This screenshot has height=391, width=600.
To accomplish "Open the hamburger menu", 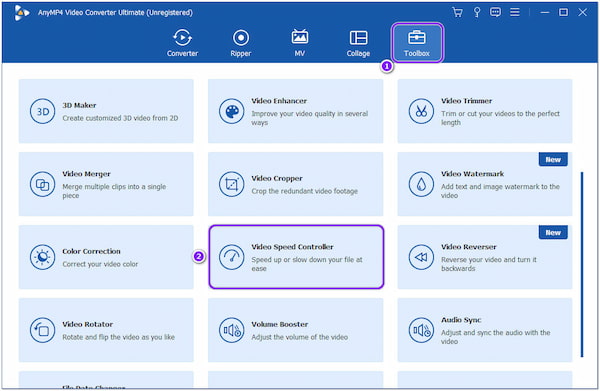I will pos(515,12).
